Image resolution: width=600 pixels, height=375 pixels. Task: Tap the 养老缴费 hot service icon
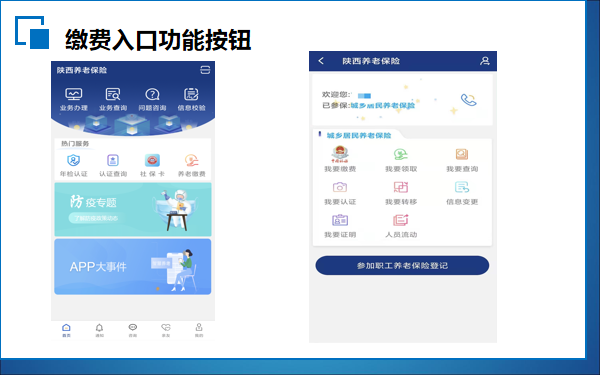click(192, 165)
